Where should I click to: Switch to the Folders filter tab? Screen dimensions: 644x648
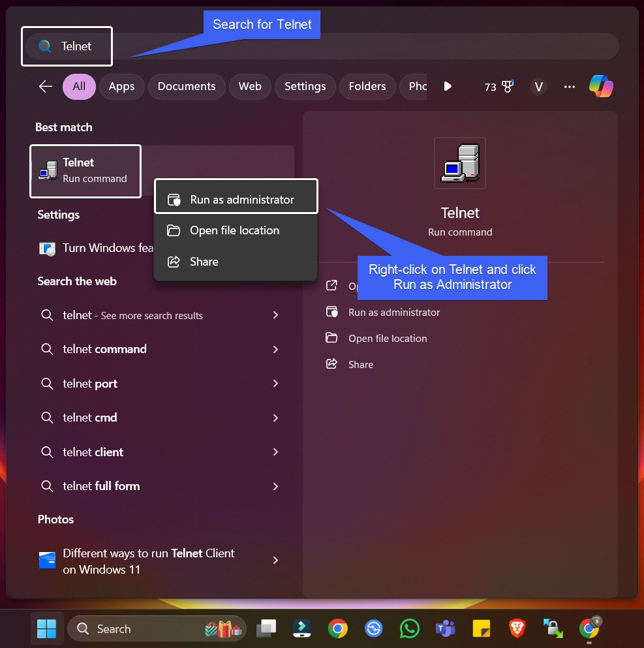367,86
